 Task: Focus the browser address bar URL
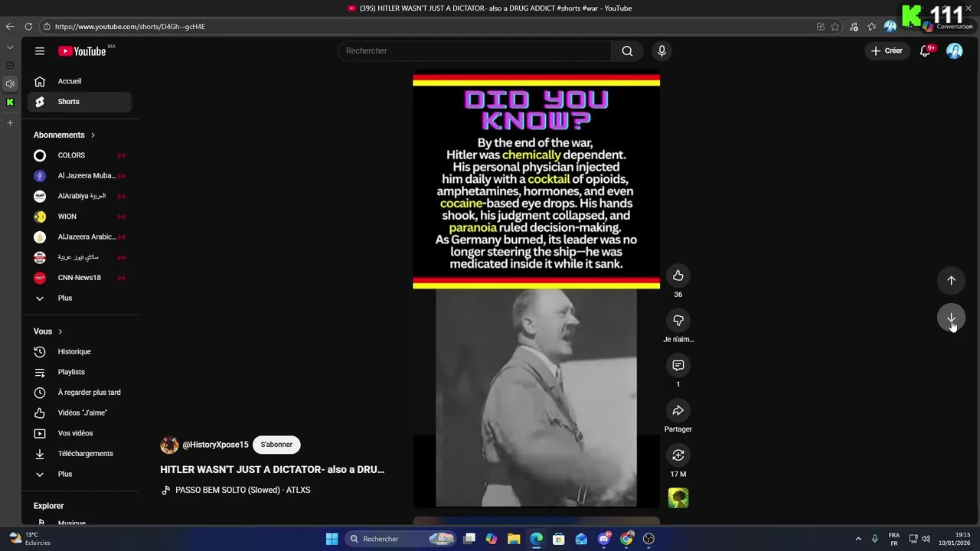pos(130,26)
